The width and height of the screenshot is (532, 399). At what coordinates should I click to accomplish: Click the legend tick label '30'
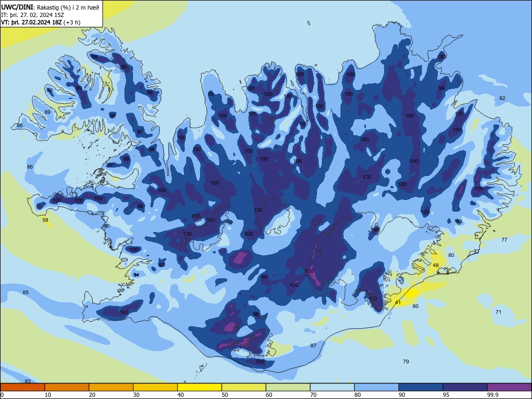coord(136,395)
